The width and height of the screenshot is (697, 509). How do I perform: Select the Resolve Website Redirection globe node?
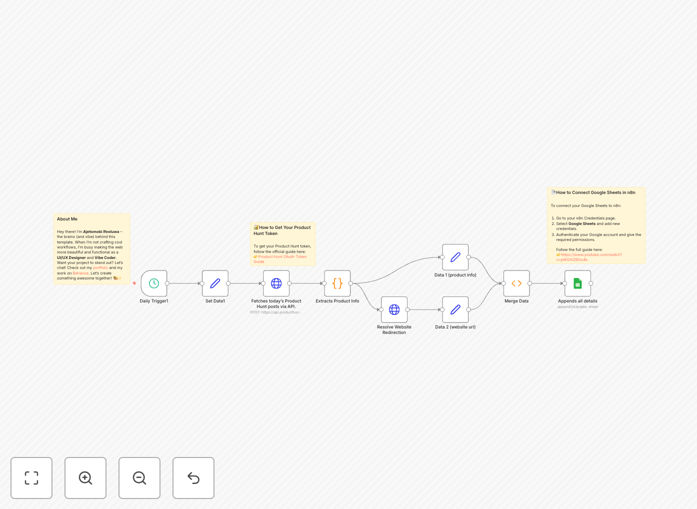tap(394, 309)
